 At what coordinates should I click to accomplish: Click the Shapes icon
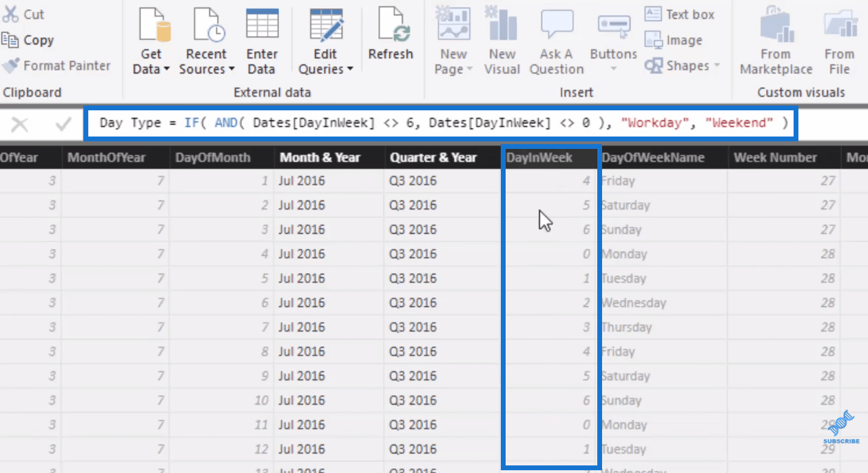click(653, 66)
